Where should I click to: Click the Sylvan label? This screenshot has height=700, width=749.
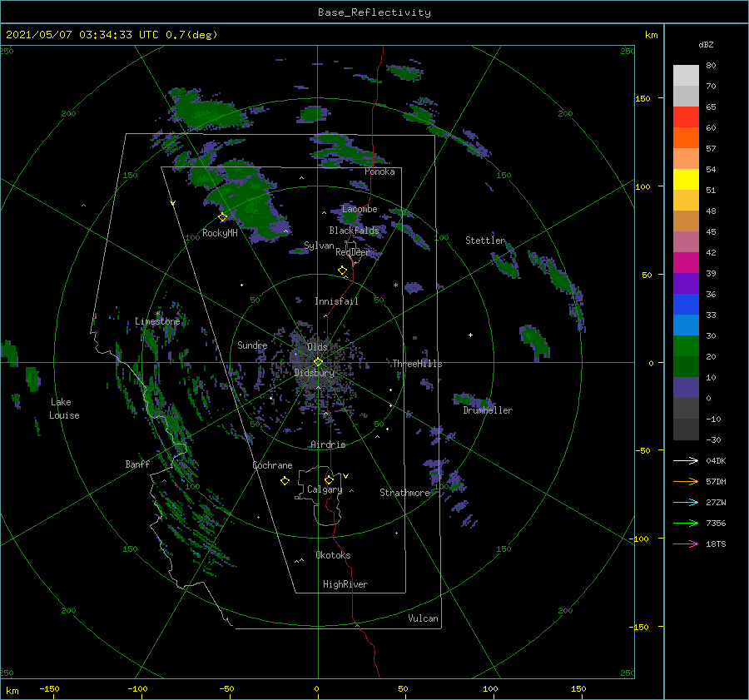pyautogui.click(x=319, y=246)
